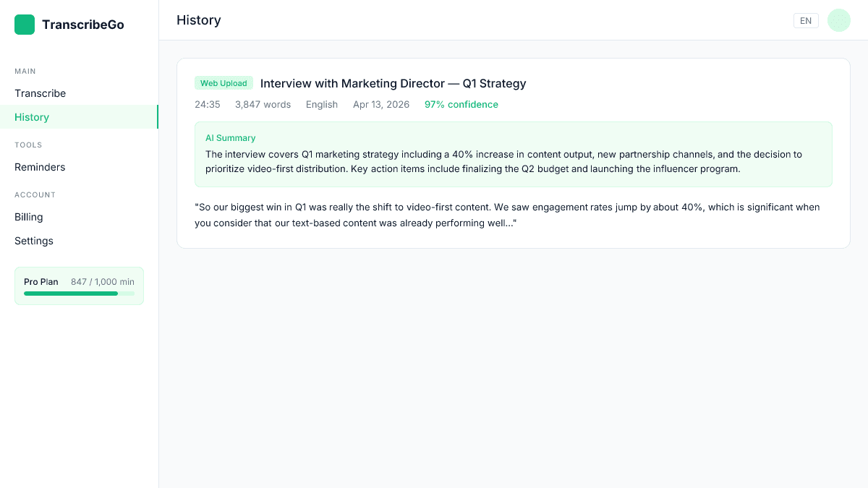The image size is (868, 488).
Task: Switch the EN language selector
Action: tap(806, 20)
